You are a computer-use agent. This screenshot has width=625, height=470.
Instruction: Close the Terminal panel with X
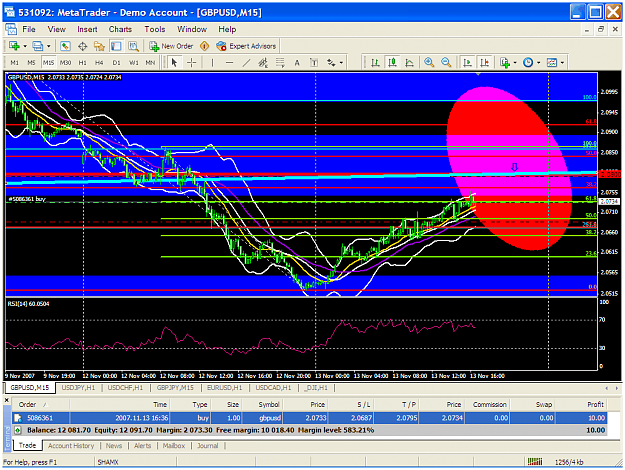(x=7, y=399)
